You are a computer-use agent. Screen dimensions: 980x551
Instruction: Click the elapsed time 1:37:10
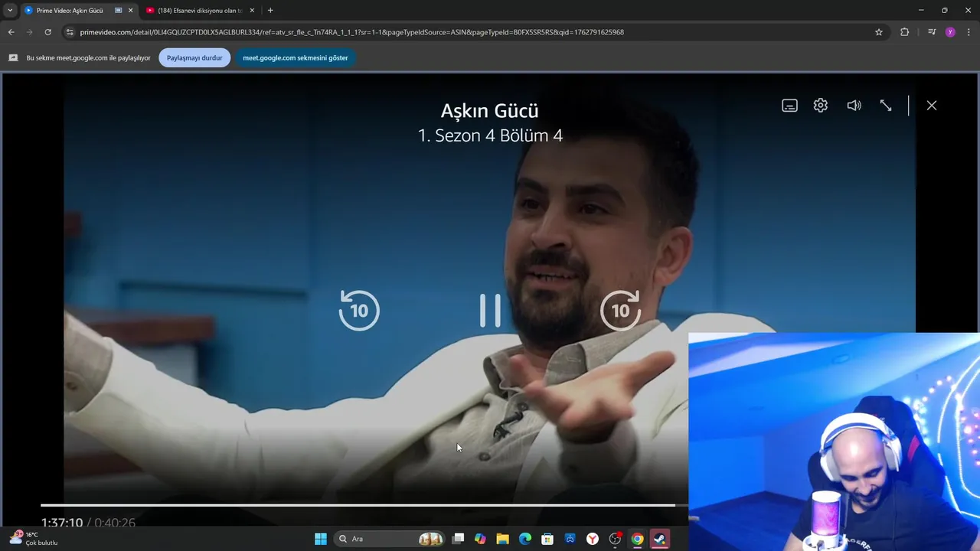tap(62, 523)
